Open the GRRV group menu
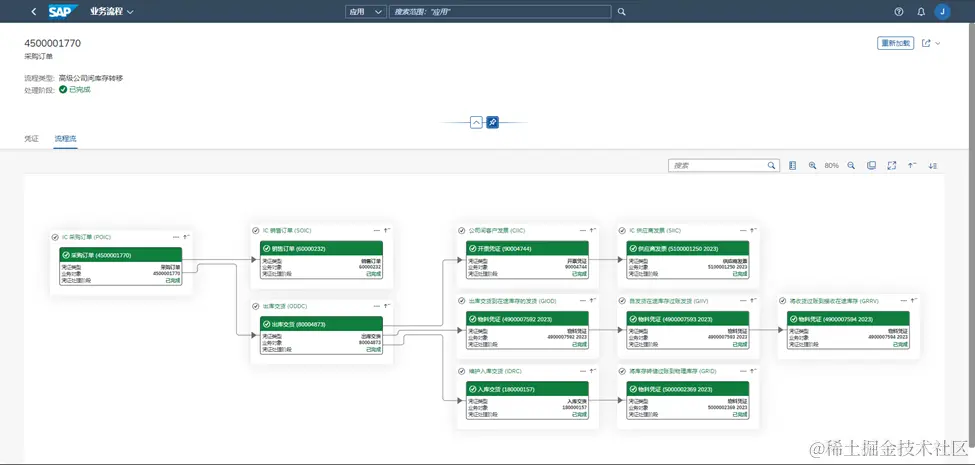The image size is (975, 465). coord(903,300)
